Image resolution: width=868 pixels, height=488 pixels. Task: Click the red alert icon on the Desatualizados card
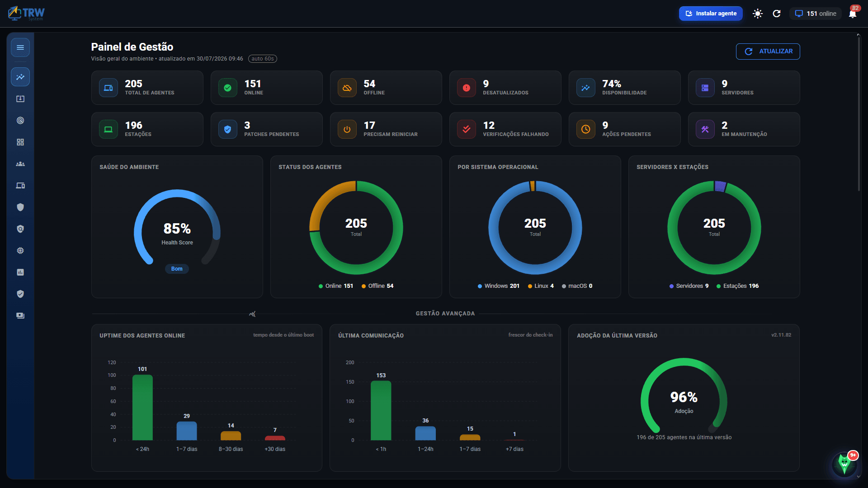pyautogui.click(x=467, y=88)
